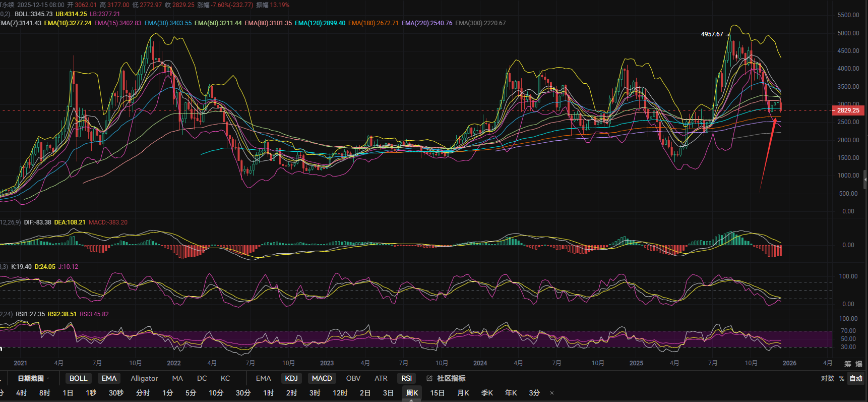Screen dimensions: 868x402
Task: Click the red 2829.25 current price label
Action: click(x=848, y=110)
